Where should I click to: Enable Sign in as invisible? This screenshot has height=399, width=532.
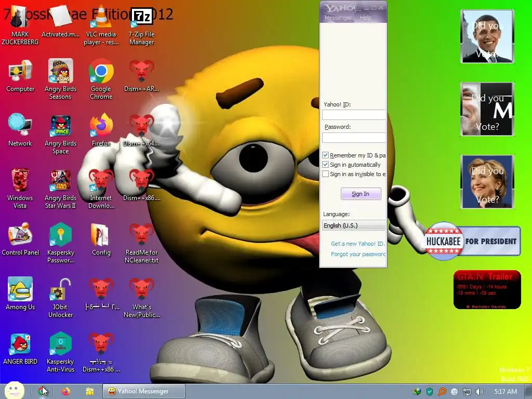(x=325, y=174)
